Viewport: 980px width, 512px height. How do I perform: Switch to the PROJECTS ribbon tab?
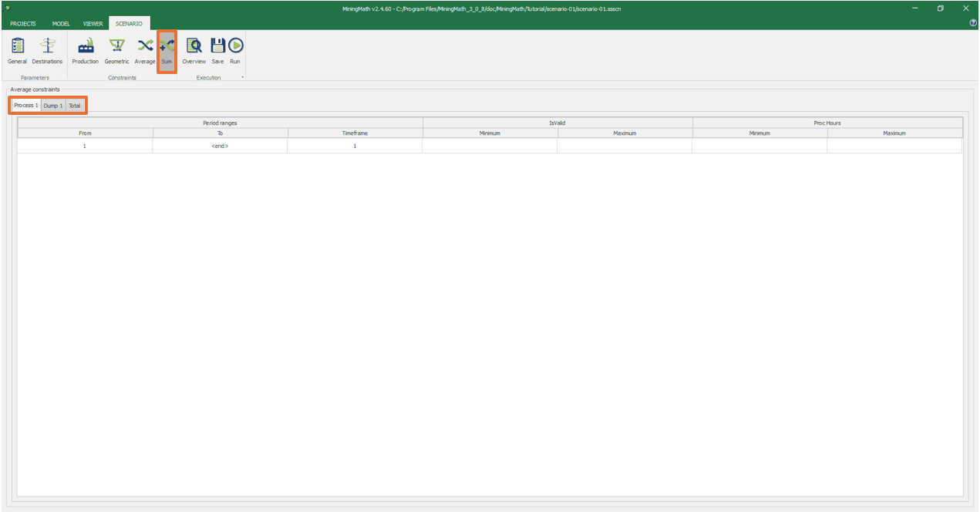(23, 24)
